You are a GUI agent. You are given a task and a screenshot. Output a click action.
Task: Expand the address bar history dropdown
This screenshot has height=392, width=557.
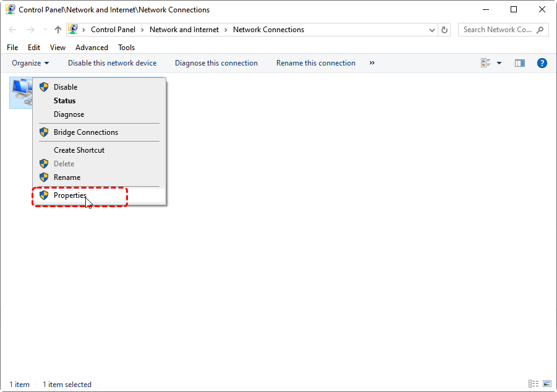432,30
